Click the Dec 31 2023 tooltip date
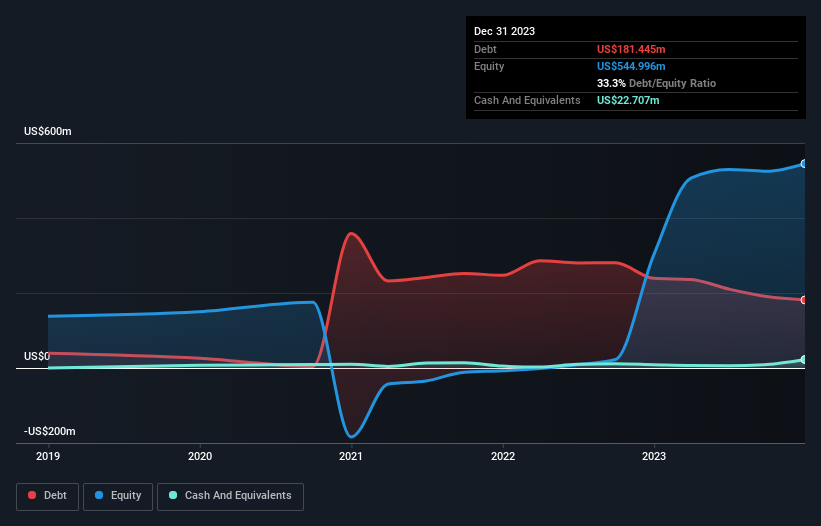Image resolution: width=821 pixels, height=526 pixels. tap(504, 31)
